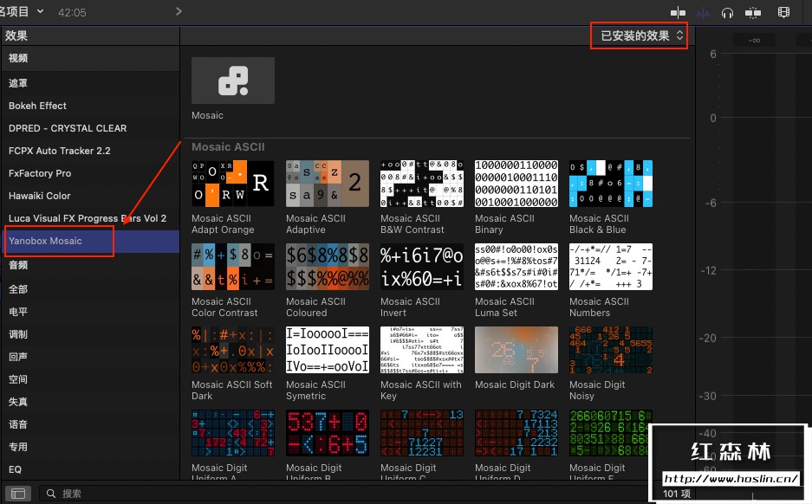The height and width of the screenshot is (504, 812).
Task: Select Mosaic ASCII Numbers effect
Action: (611, 267)
